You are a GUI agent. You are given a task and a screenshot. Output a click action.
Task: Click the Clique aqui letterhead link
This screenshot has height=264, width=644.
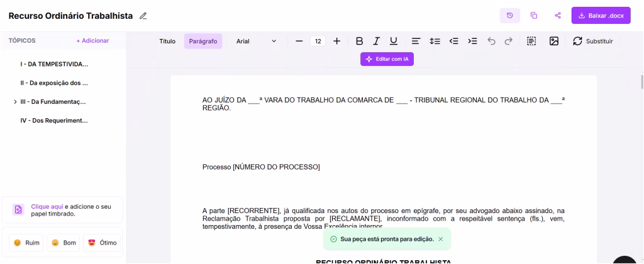47,207
